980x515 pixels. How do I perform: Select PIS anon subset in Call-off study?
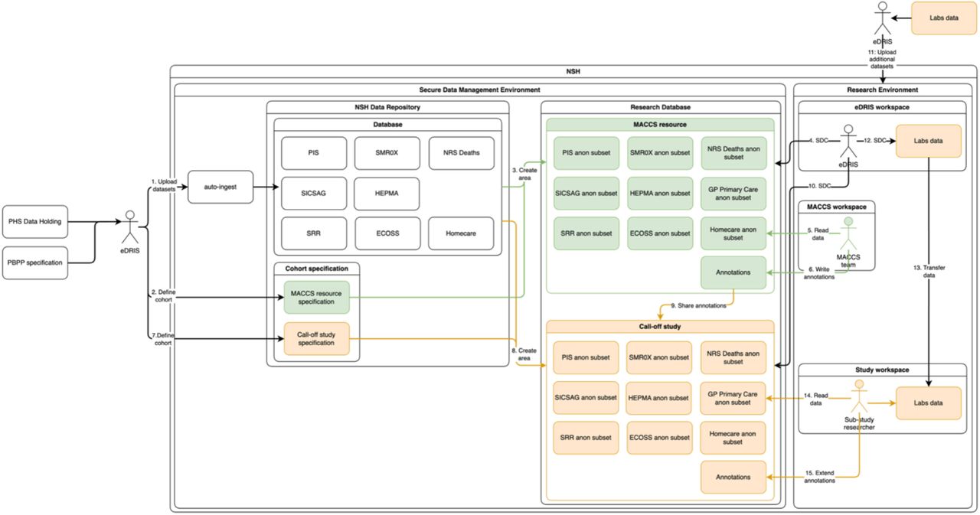(586, 357)
